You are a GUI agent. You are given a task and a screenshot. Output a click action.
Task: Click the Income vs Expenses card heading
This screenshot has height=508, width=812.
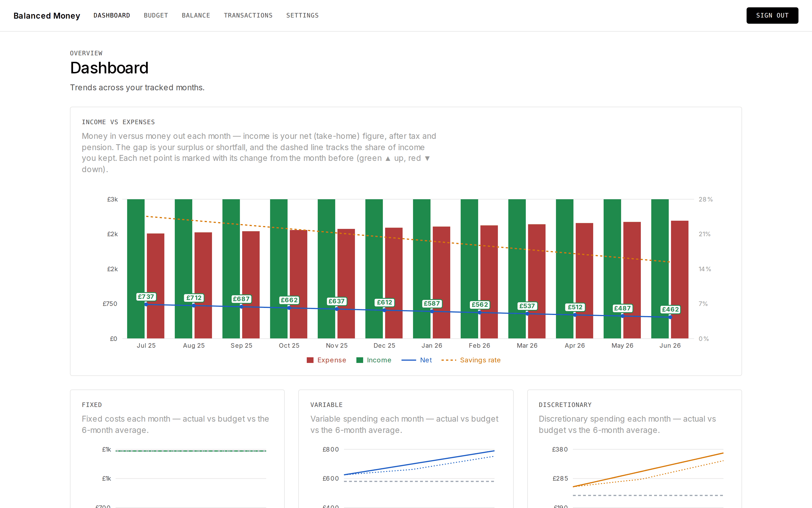[118, 122]
